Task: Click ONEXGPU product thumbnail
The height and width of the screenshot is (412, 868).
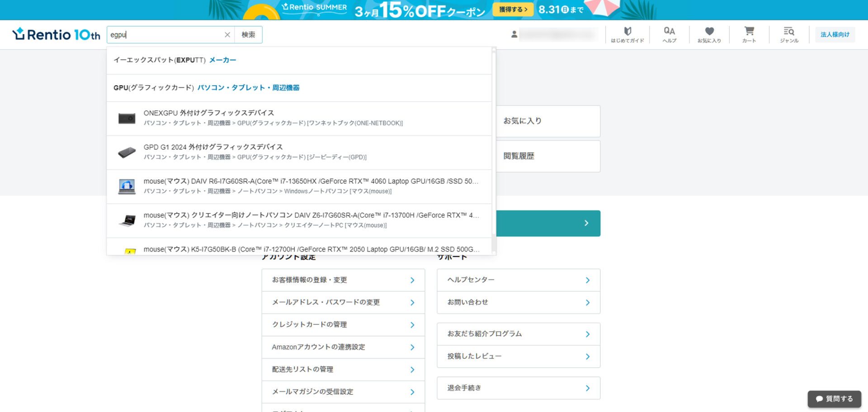Action: [127, 118]
